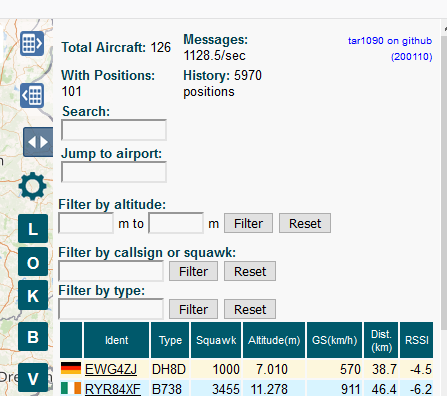Viewport: 447px width, 396px height.
Task: Select aircraft EWG4ZJ in the table
Action: 111,369
